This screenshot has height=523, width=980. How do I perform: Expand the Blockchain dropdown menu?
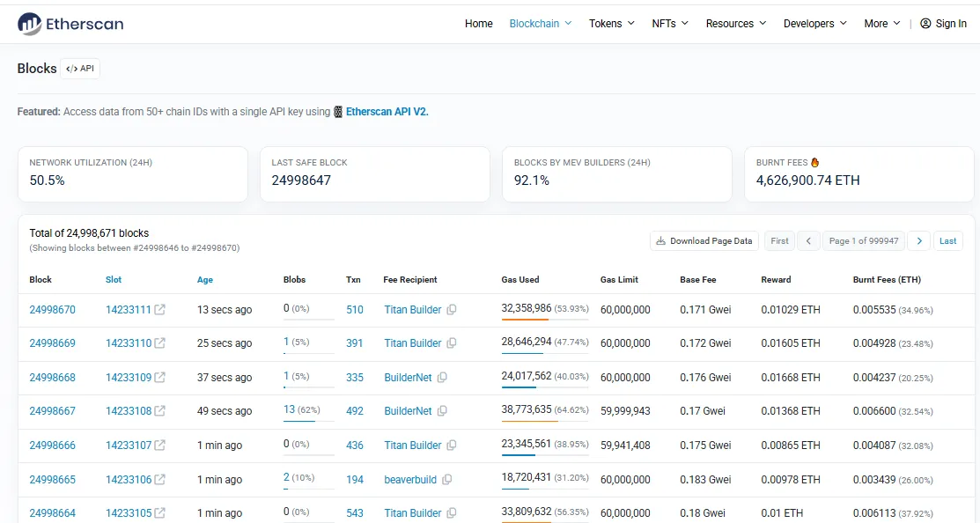(540, 23)
